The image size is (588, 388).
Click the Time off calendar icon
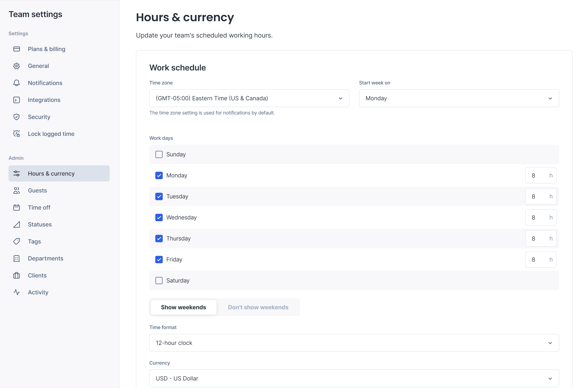17,207
